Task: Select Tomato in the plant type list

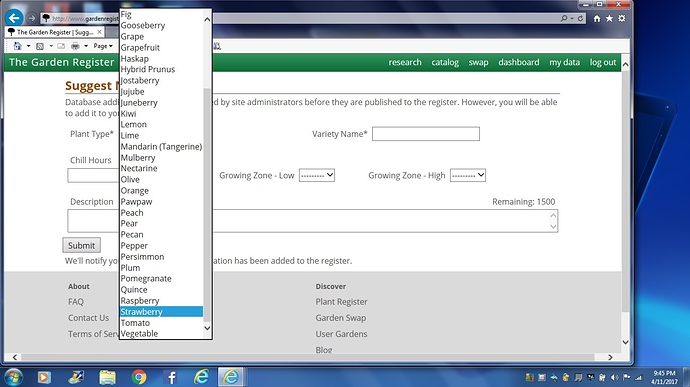Action: pyautogui.click(x=161, y=323)
